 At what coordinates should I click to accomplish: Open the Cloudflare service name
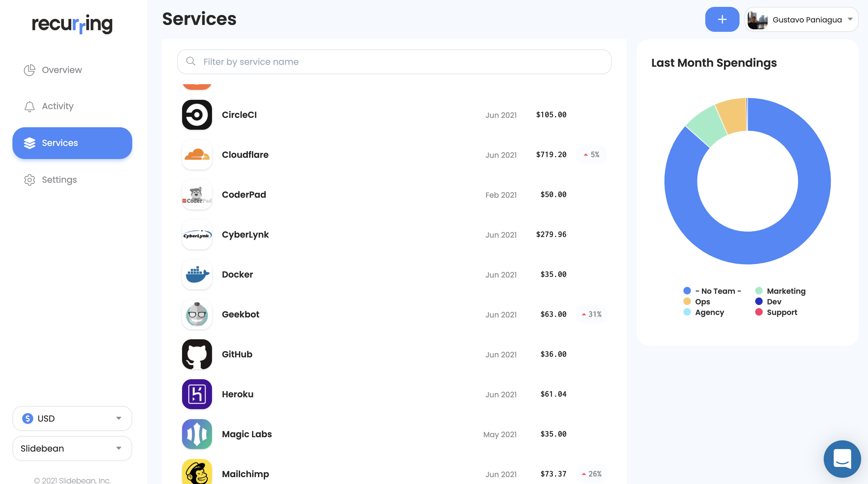pyautogui.click(x=245, y=155)
